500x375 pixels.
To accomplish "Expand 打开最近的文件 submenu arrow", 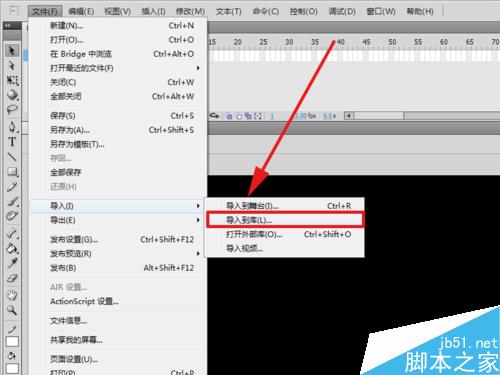I will (x=198, y=68).
